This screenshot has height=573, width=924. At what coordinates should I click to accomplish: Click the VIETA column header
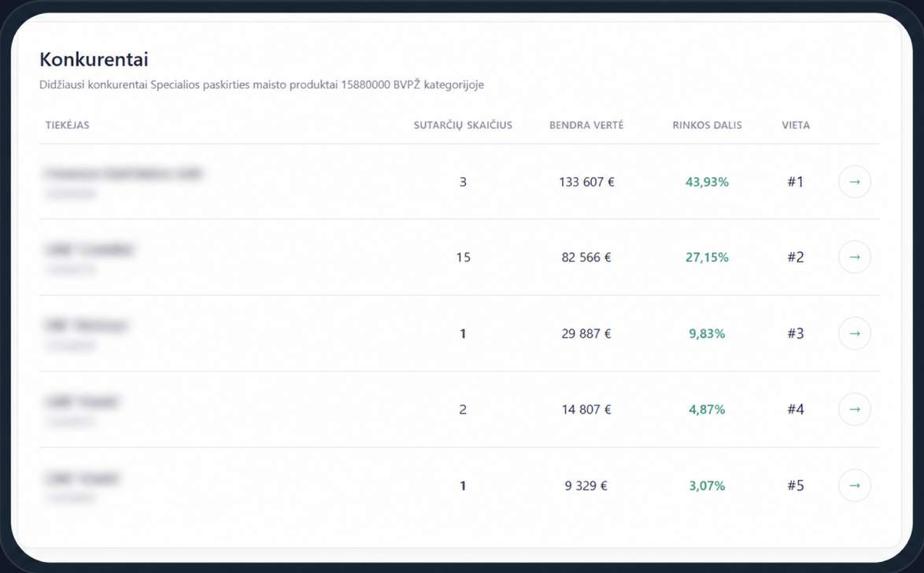[796, 125]
